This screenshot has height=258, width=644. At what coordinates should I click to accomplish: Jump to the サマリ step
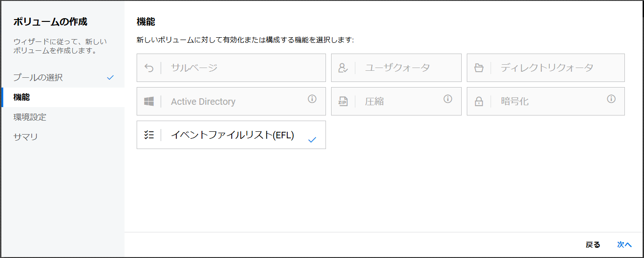[x=26, y=137]
